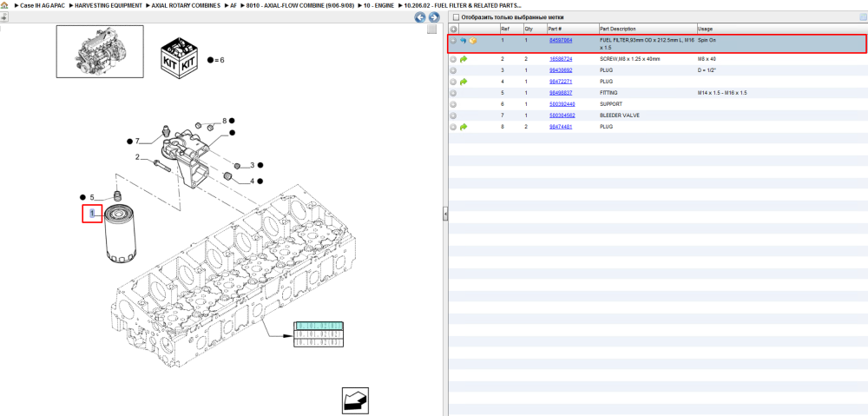Select callout 4 in the diagram
Image resolution: width=868 pixels, height=416 pixels.
pyautogui.click(x=252, y=181)
